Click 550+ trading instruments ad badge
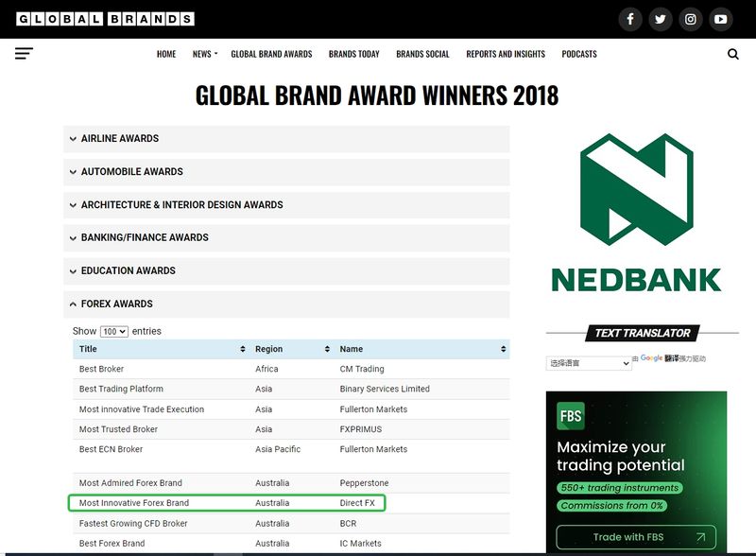The height and width of the screenshot is (556, 756). coord(620,488)
